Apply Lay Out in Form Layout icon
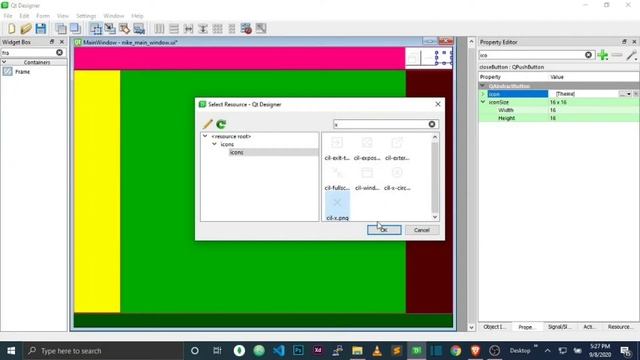Image resolution: width=640 pixels, height=360 pixels. coord(232,29)
